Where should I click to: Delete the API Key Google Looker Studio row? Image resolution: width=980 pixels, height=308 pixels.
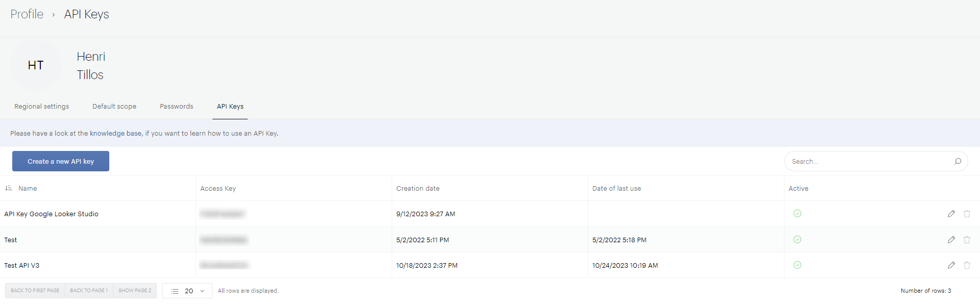click(967, 214)
